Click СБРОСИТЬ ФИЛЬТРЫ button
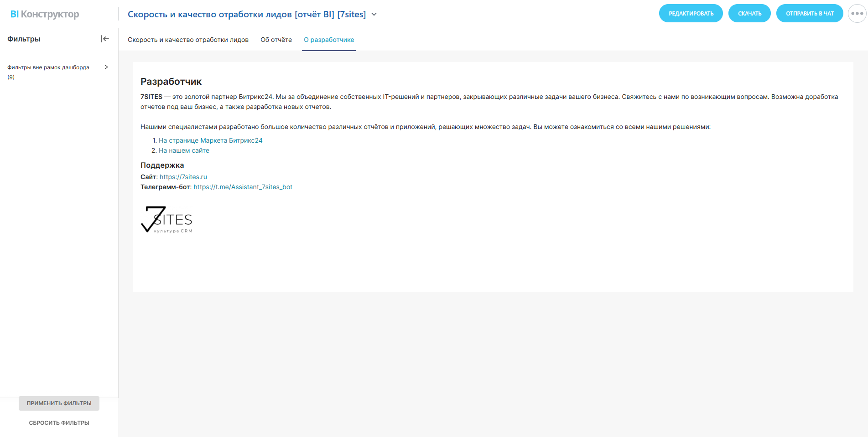 (59, 423)
